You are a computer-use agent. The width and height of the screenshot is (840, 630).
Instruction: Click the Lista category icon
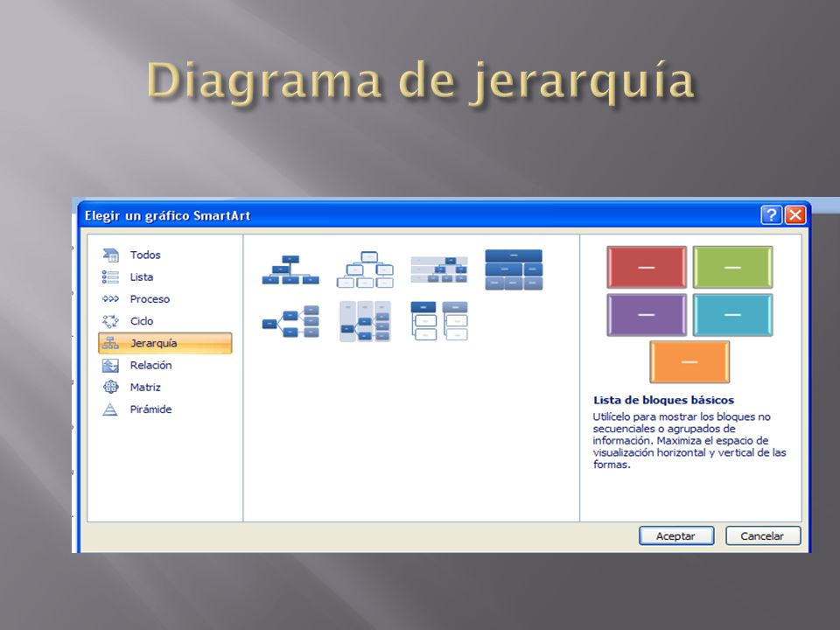[110, 277]
